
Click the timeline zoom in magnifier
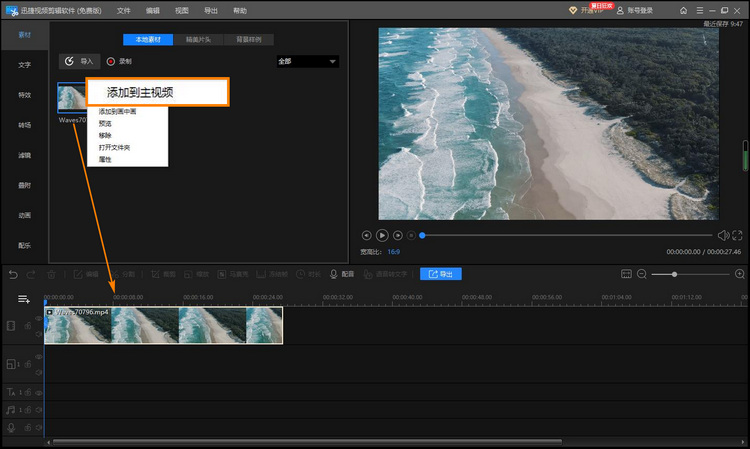pyautogui.click(x=739, y=274)
